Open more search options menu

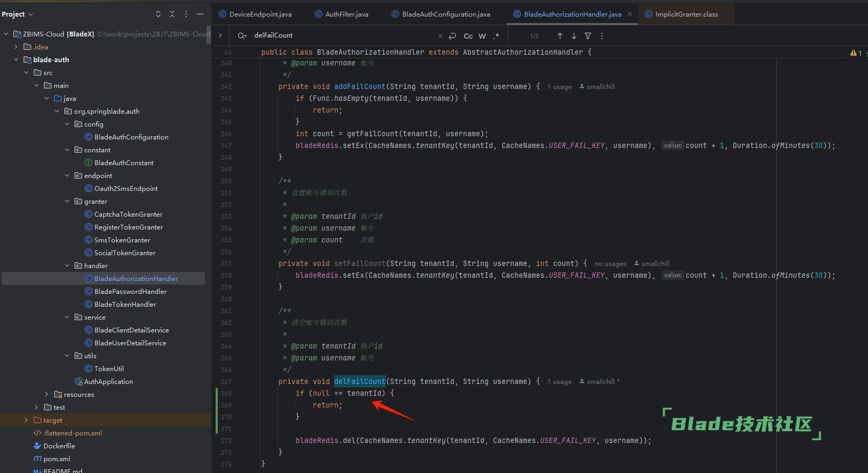click(602, 36)
